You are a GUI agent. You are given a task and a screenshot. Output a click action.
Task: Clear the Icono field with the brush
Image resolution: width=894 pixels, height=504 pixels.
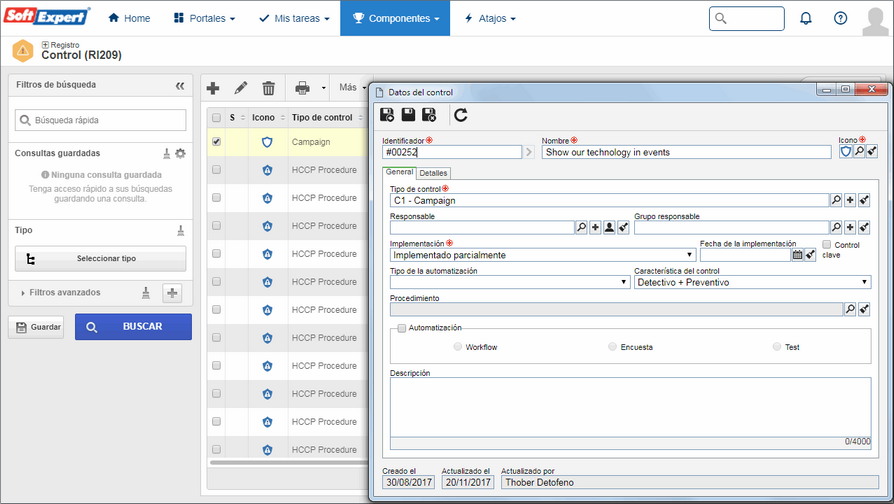[872, 152]
